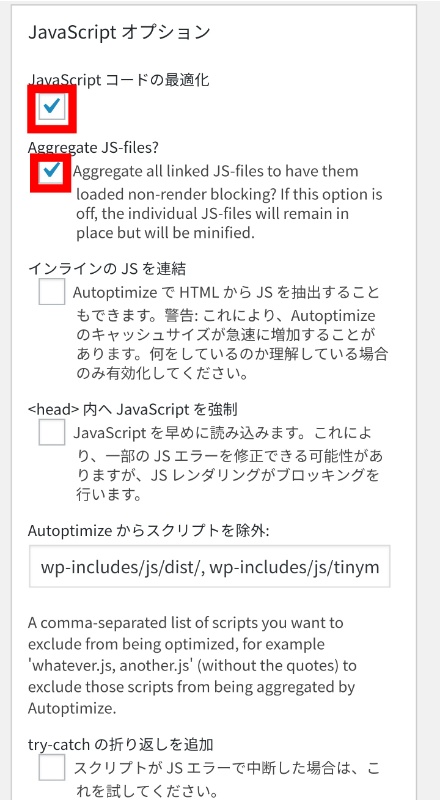Uncheck the JavaScript コードの最適化 checkbox

tap(52, 107)
